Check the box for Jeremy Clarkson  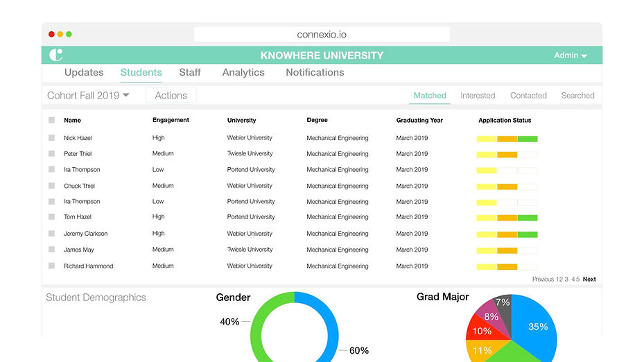pyautogui.click(x=51, y=234)
